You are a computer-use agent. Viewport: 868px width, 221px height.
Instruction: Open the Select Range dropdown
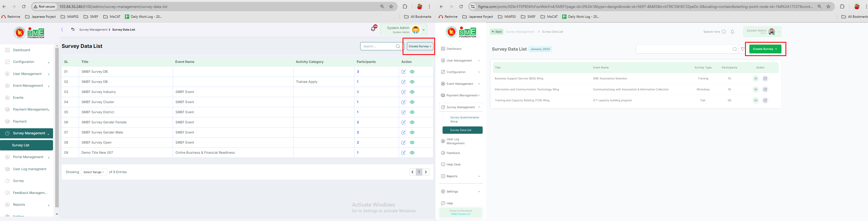[94, 172]
